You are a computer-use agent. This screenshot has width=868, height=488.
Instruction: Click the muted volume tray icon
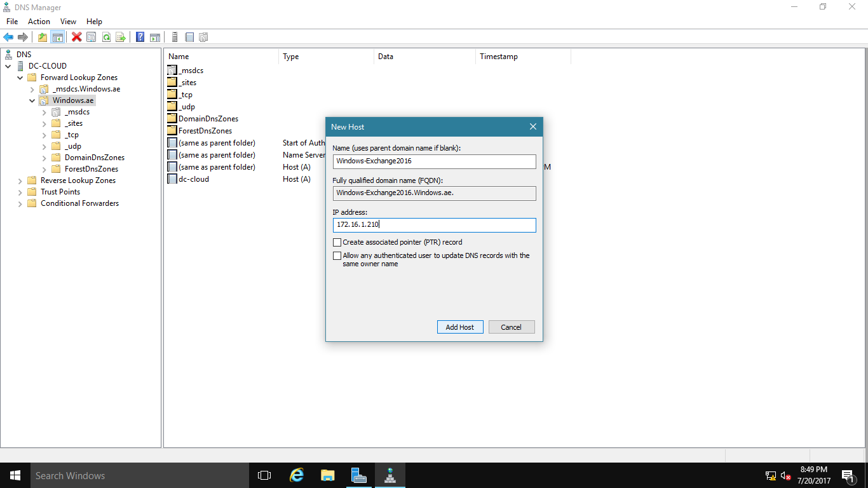coord(785,475)
